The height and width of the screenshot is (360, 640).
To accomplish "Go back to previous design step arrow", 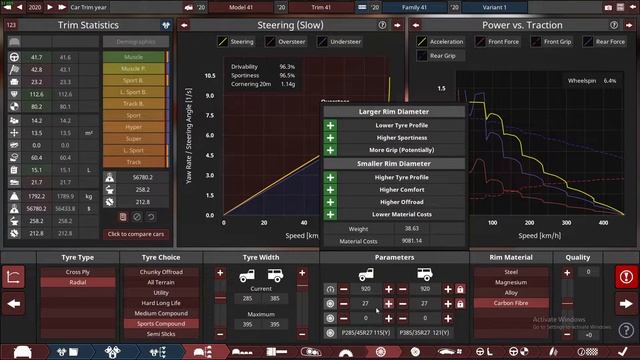I will (x=13, y=303).
